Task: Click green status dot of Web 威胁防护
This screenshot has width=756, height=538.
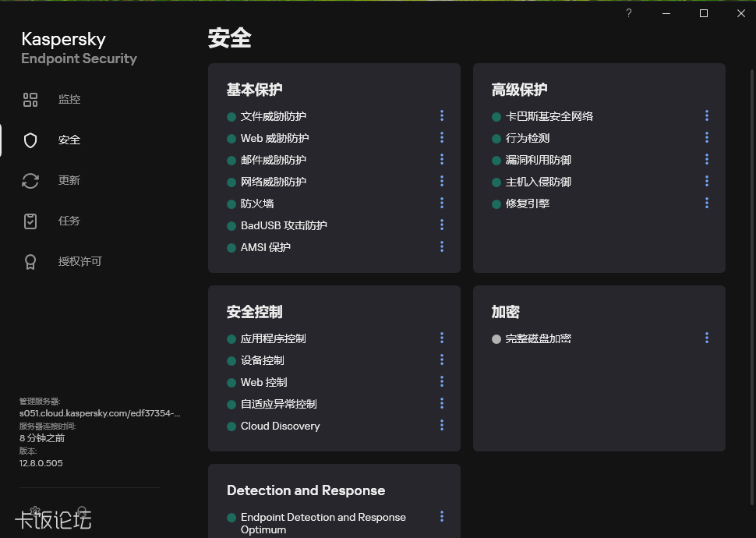Action: click(x=231, y=139)
